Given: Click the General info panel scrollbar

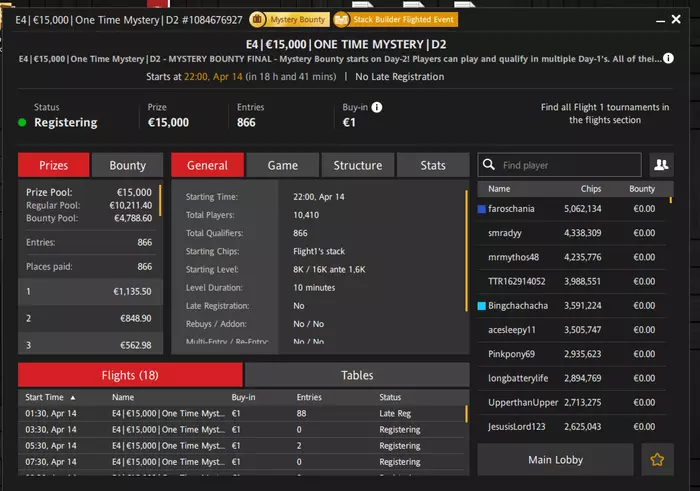Looking at the screenshot, I should 467,251.
